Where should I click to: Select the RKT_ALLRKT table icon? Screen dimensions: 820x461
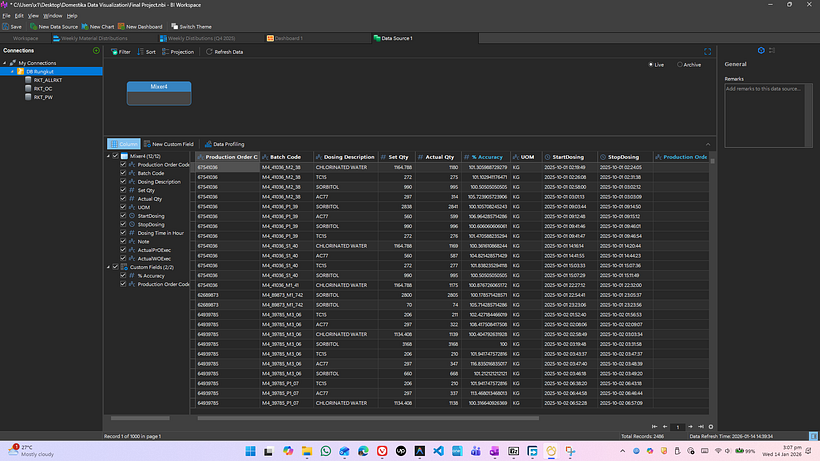pyautogui.click(x=28, y=80)
